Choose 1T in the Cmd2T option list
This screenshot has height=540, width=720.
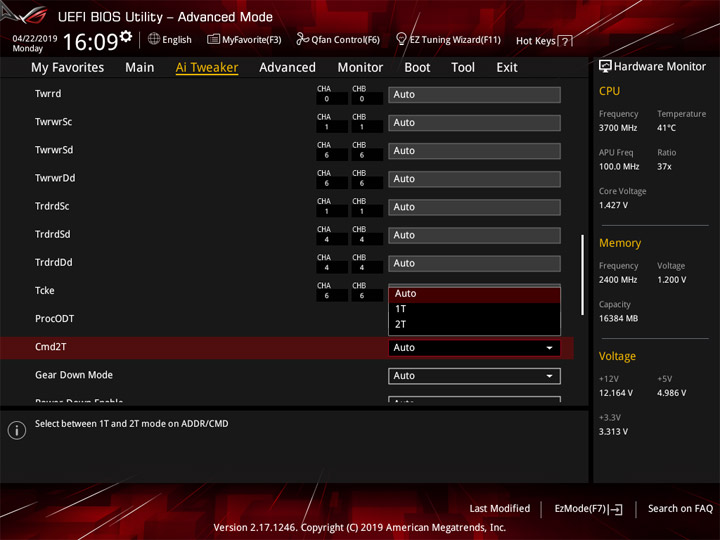[474, 309]
